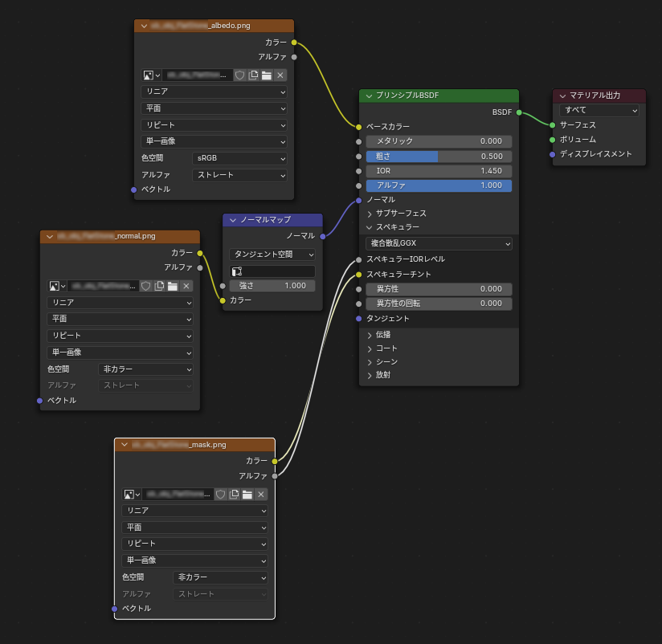662x644 pixels.
Task: Open image via folder icon on albedo node
Action: (267, 75)
